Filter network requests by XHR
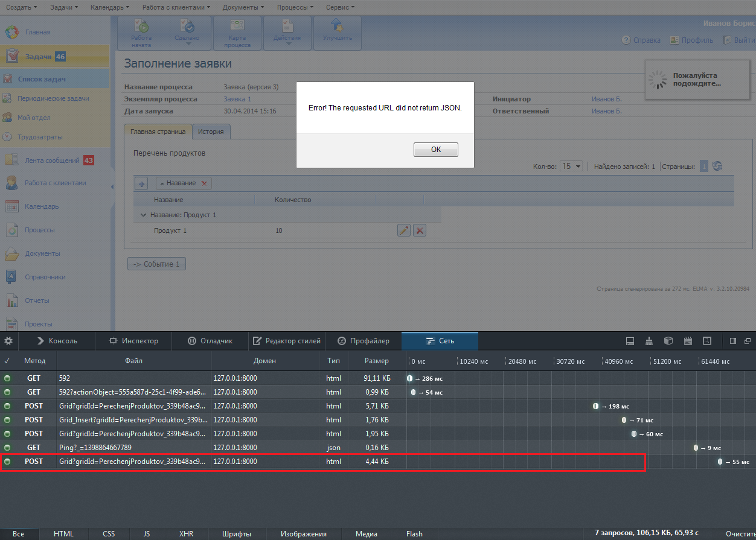The height and width of the screenshot is (540, 756). click(x=187, y=534)
